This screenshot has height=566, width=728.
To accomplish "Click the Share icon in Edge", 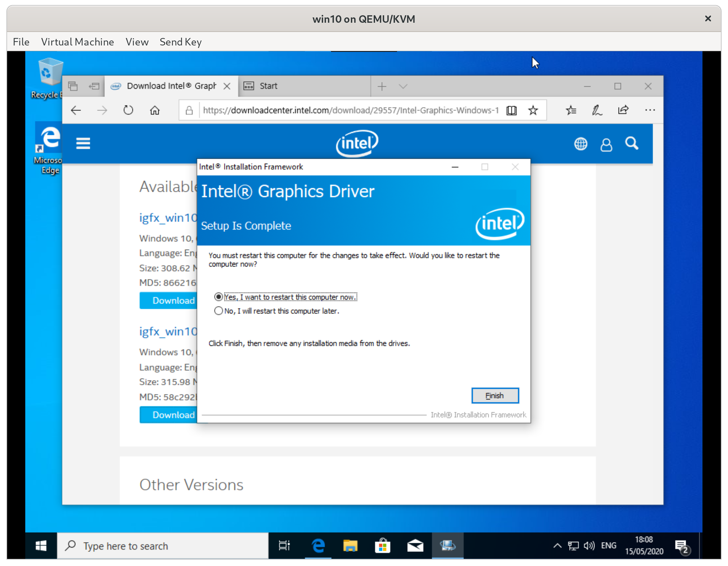I will pyautogui.click(x=623, y=110).
